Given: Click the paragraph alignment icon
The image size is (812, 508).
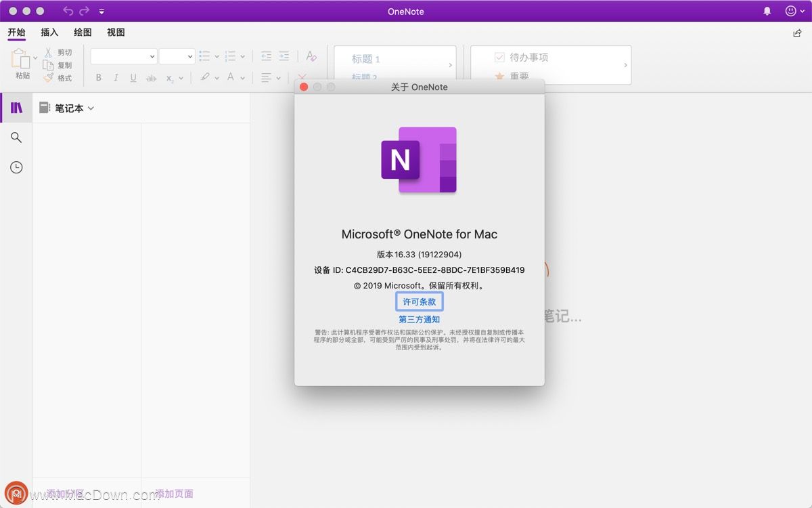Looking at the screenshot, I should tap(267, 77).
